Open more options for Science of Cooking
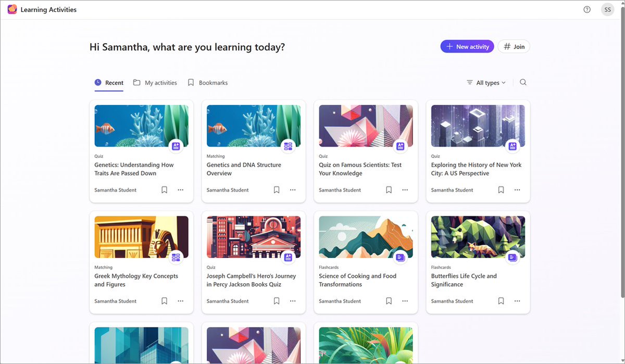The image size is (625, 364). point(405,301)
